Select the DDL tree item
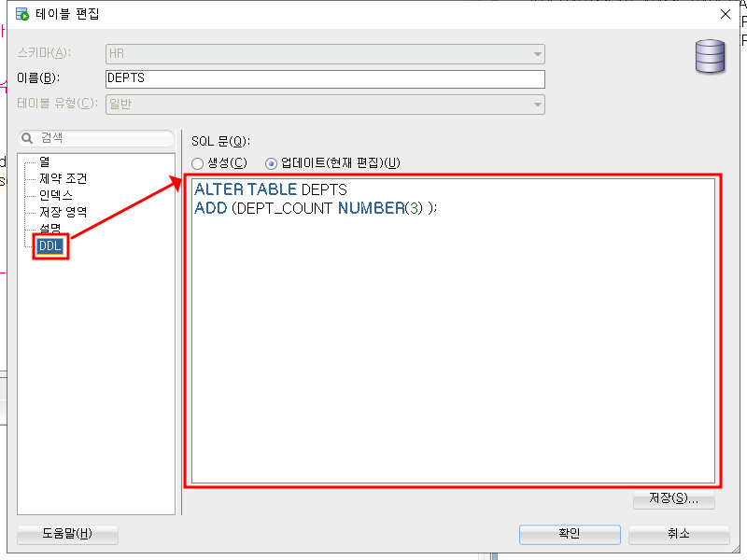The width and height of the screenshot is (747, 560). coord(50,246)
